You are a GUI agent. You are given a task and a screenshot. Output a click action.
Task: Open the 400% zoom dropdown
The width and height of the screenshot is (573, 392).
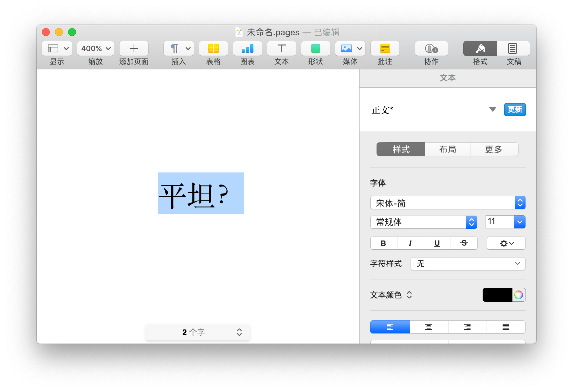pos(96,48)
